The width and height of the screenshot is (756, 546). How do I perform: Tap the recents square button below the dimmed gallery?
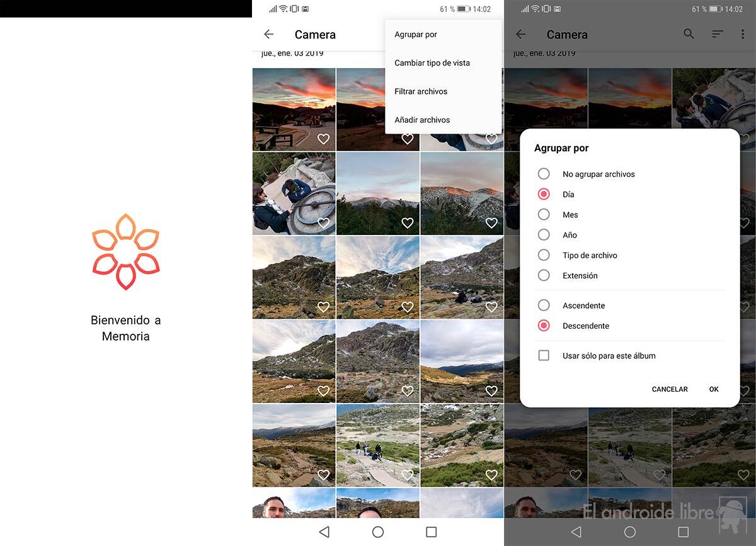[683, 532]
